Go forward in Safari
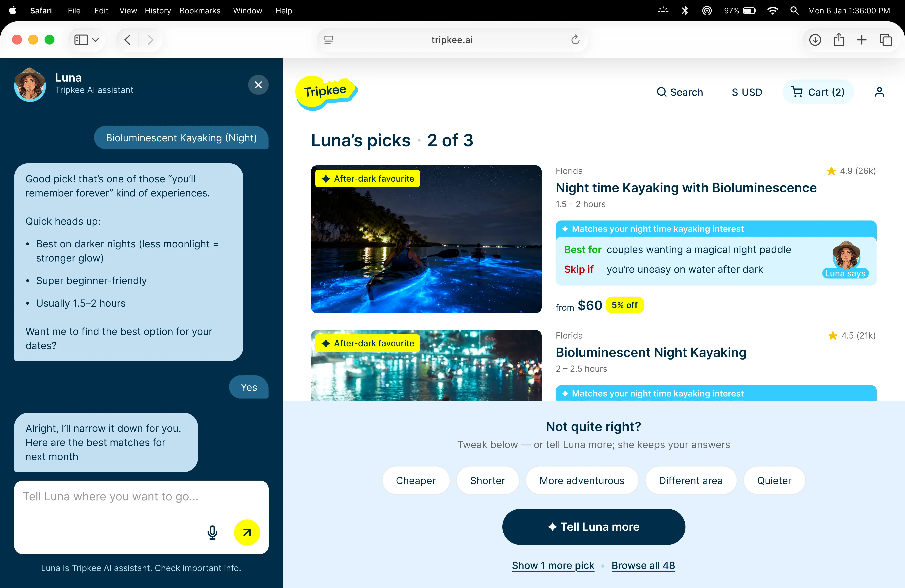 [150, 40]
